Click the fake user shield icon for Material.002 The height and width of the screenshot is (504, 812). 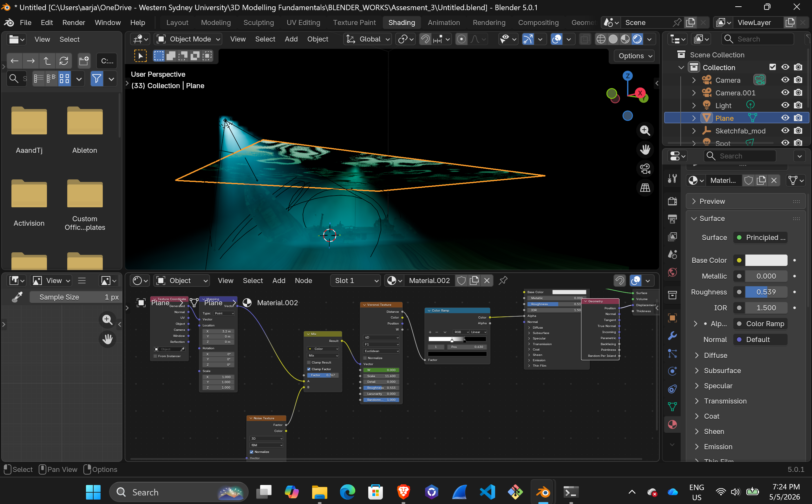pyautogui.click(x=462, y=281)
